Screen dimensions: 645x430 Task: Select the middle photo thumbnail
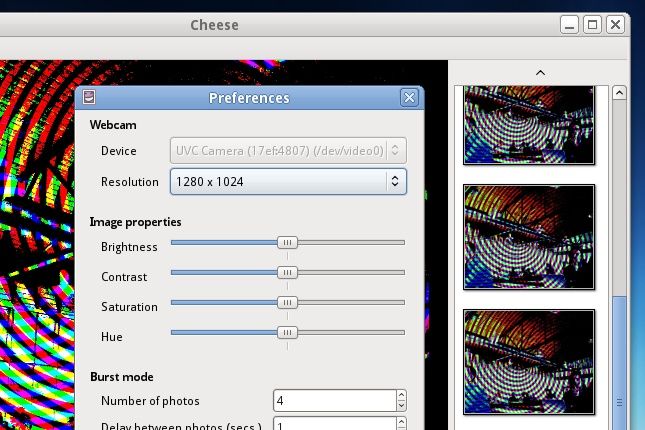(529, 237)
